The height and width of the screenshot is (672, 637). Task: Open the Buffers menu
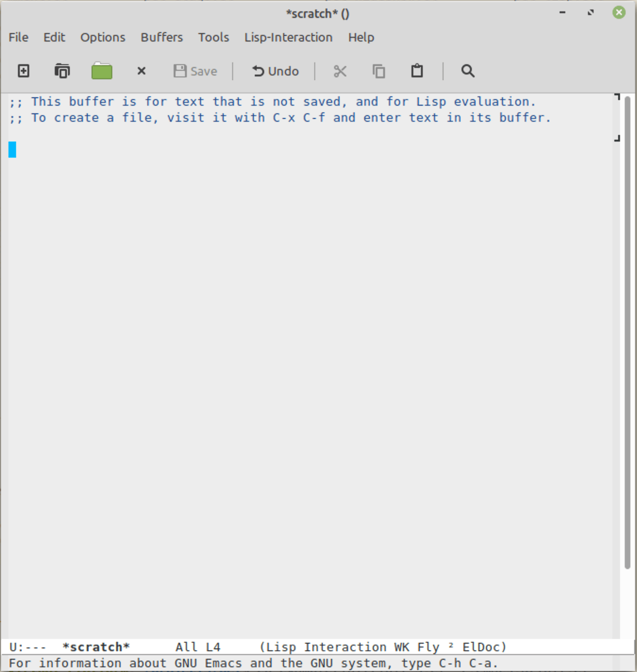[x=162, y=37]
